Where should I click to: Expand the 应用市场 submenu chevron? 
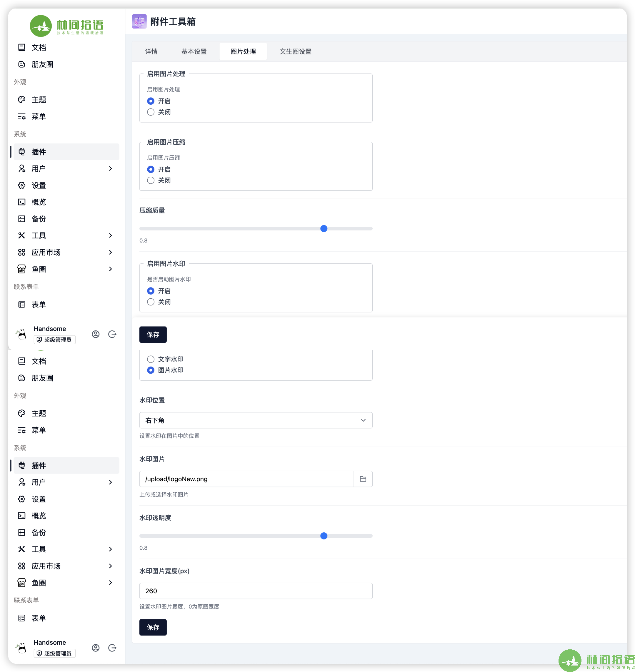click(110, 252)
